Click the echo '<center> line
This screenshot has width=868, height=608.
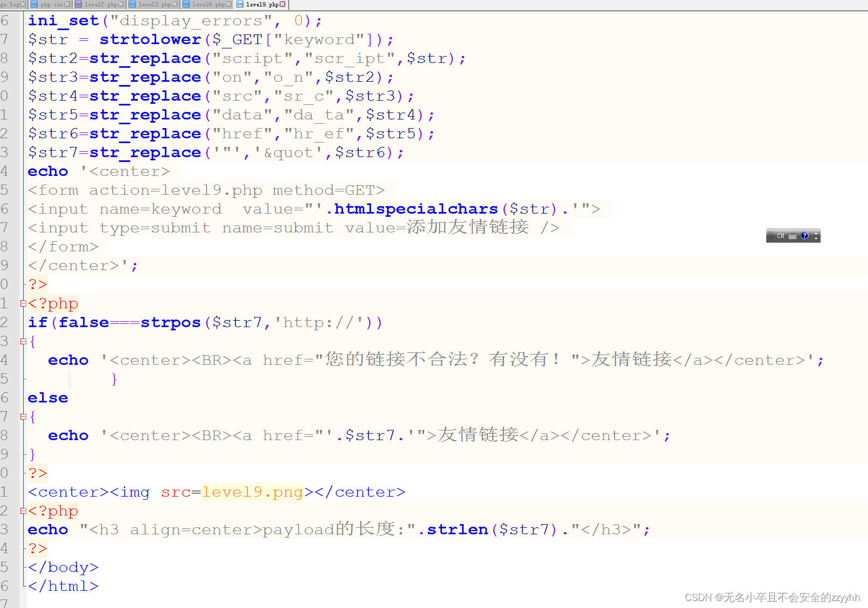(x=99, y=172)
